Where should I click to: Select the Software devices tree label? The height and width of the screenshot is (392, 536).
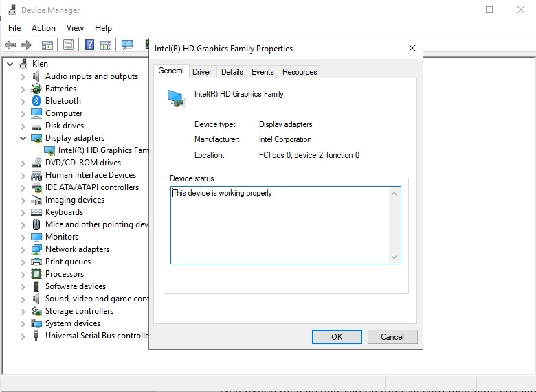point(76,286)
